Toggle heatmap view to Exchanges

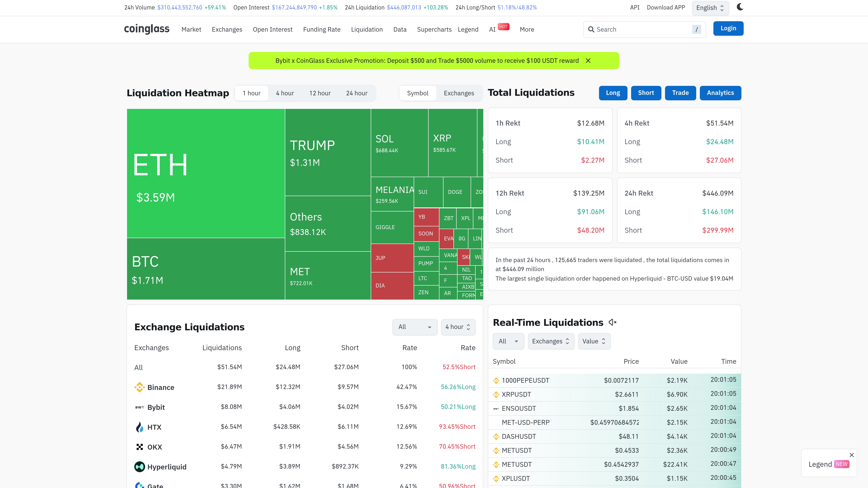(x=459, y=93)
